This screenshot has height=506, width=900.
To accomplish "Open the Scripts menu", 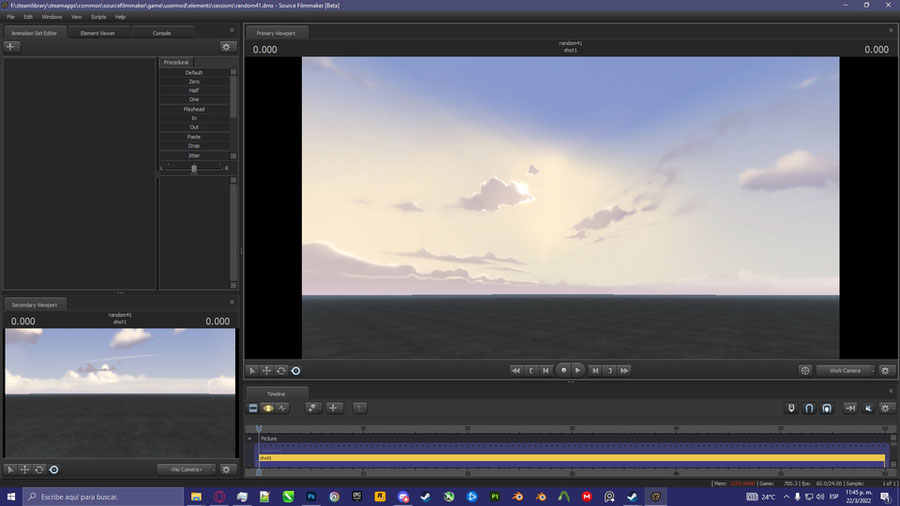I will (98, 17).
